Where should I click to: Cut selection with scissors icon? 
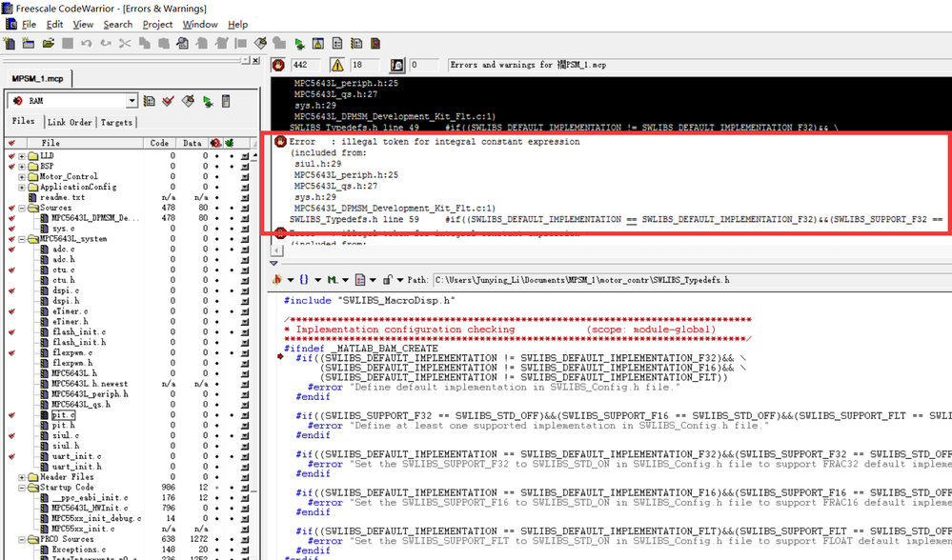pyautogui.click(x=125, y=44)
